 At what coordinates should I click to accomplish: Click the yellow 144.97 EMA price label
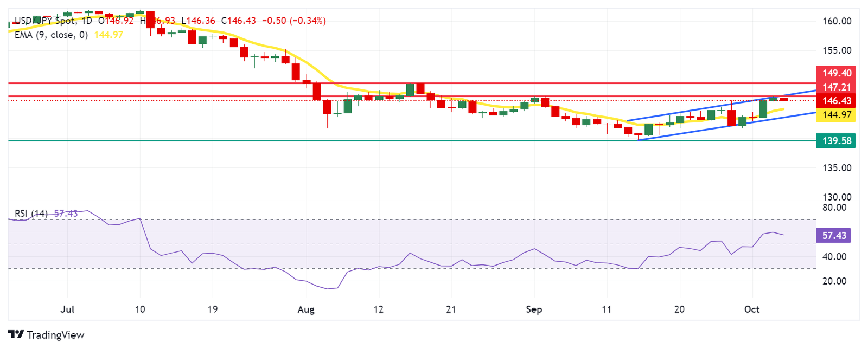pyautogui.click(x=836, y=115)
